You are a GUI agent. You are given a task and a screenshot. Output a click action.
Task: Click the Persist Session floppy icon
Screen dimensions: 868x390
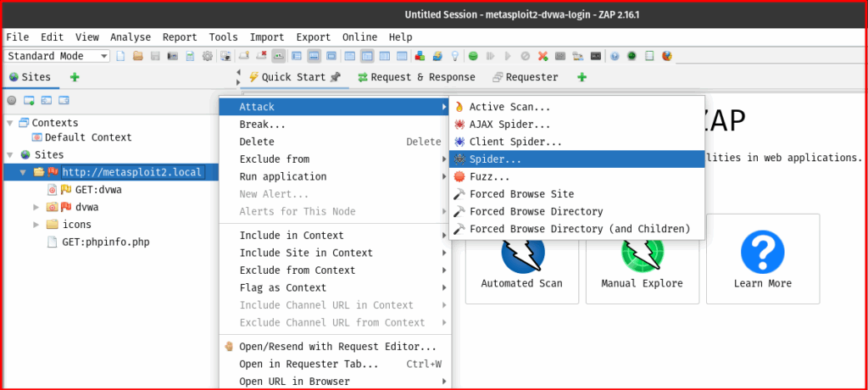pos(156,56)
